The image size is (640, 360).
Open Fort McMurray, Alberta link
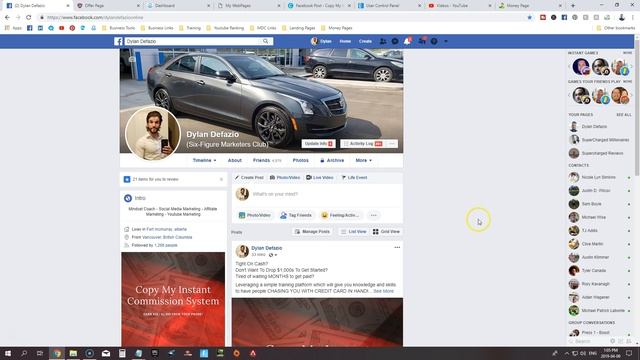[167, 229]
